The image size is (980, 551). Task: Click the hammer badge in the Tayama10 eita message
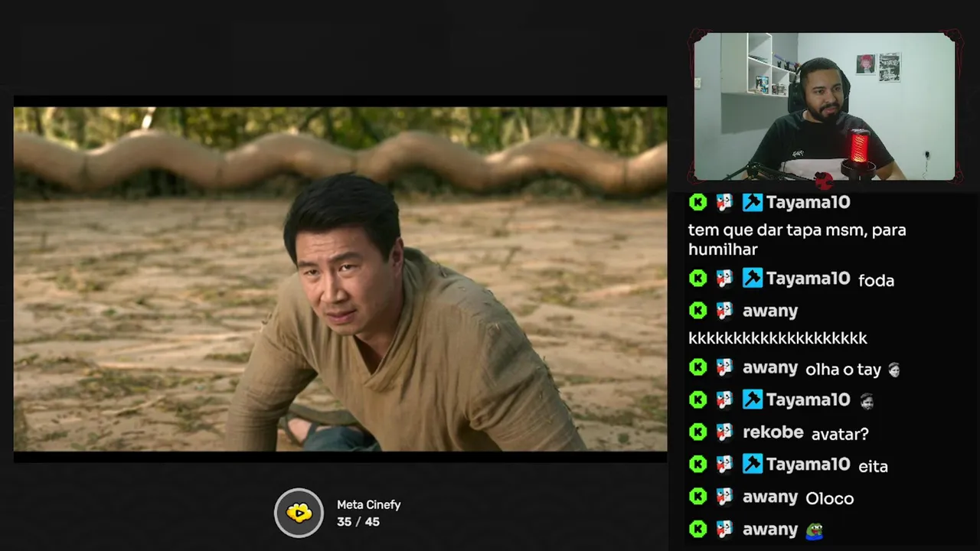(752, 464)
